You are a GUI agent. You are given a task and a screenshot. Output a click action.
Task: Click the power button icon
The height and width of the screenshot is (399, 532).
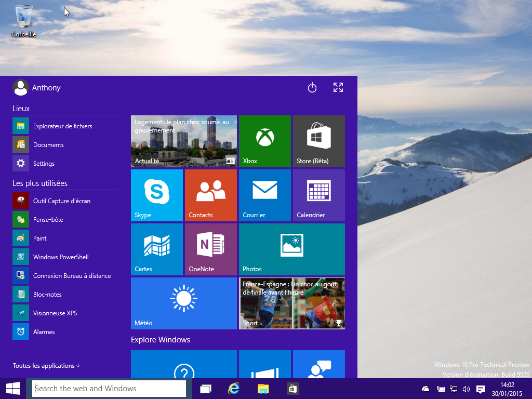312,88
